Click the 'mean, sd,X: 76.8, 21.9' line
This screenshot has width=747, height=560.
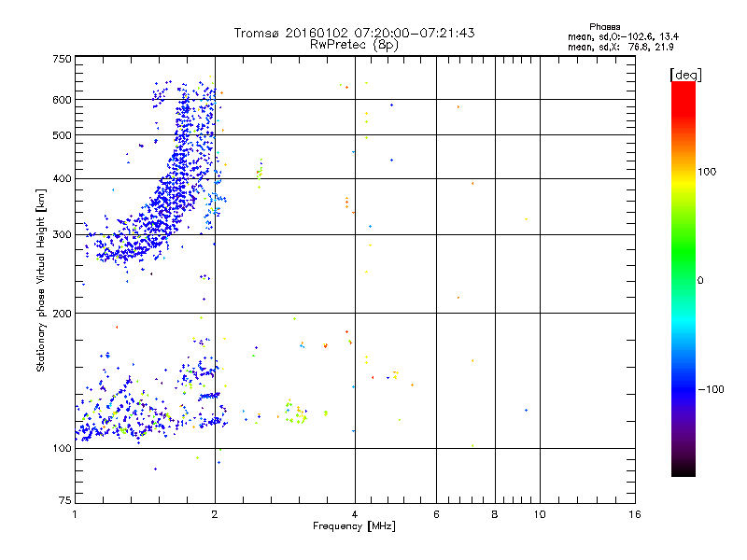[x=621, y=47]
